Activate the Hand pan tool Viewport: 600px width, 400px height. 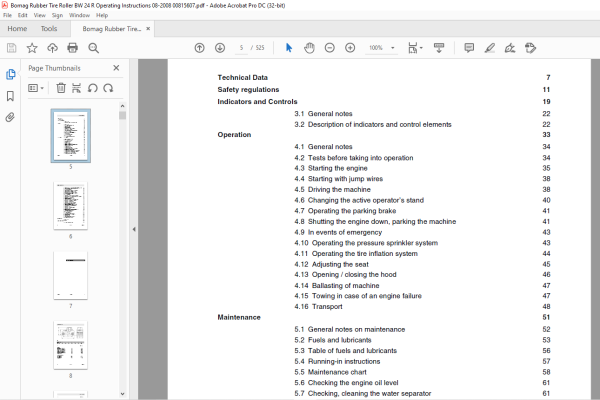point(309,48)
